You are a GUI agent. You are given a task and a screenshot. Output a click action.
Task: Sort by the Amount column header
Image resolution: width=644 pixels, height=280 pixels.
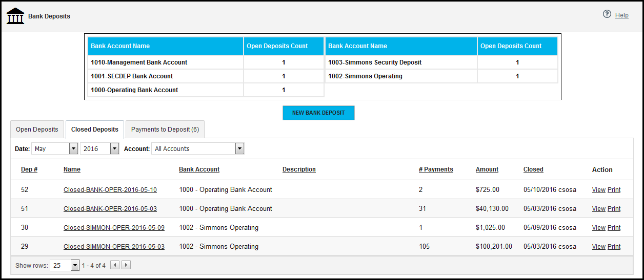click(x=487, y=169)
